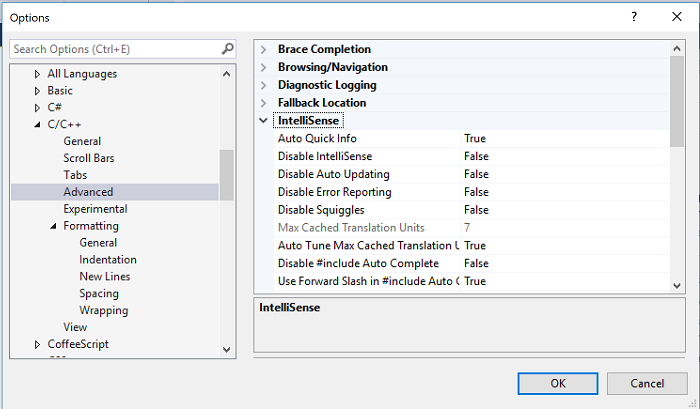Select View in the tree
The image size is (700, 409).
pyautogui.click(x=75, y=327)
